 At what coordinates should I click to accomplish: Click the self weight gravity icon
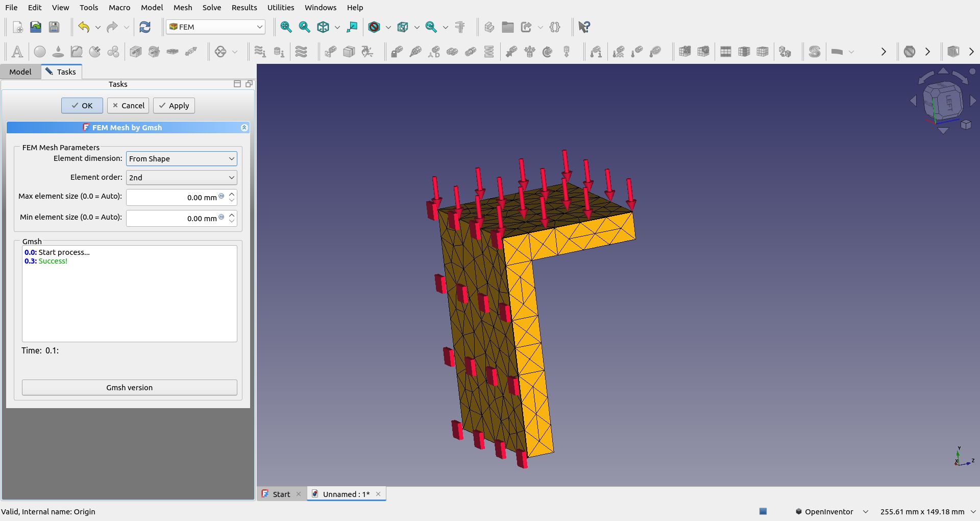(567, 52)
